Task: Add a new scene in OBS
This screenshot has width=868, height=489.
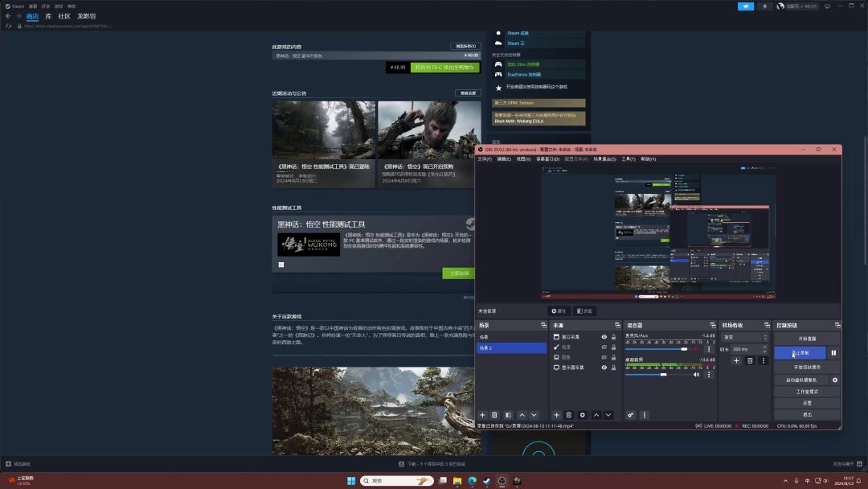Action: click(482, 415)
